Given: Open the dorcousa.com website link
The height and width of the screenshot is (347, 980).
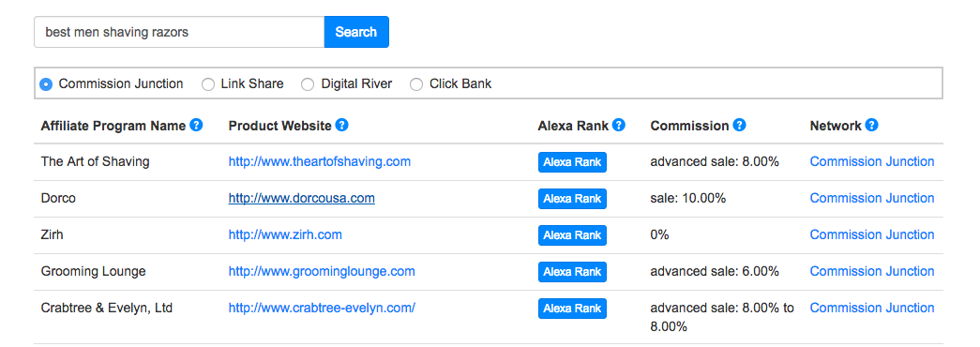Looking at the screenshot, I should pyautogui.click(x=301, y=199).
